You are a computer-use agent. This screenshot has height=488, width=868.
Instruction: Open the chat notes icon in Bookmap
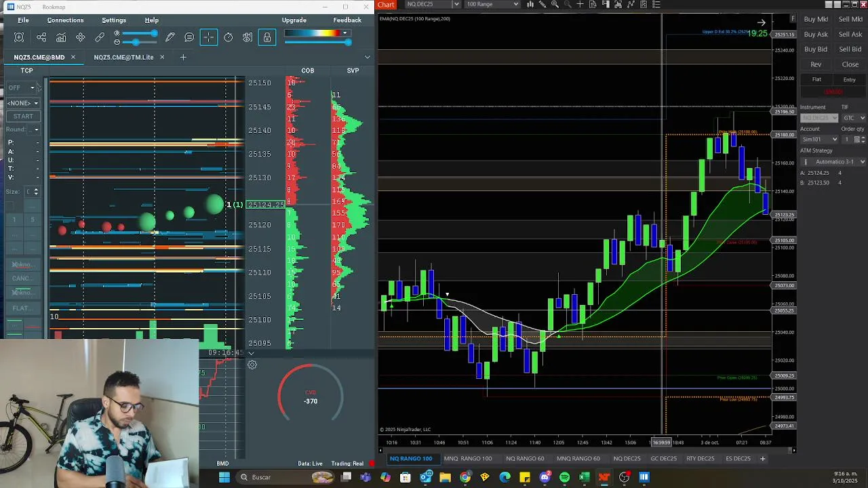189,37
